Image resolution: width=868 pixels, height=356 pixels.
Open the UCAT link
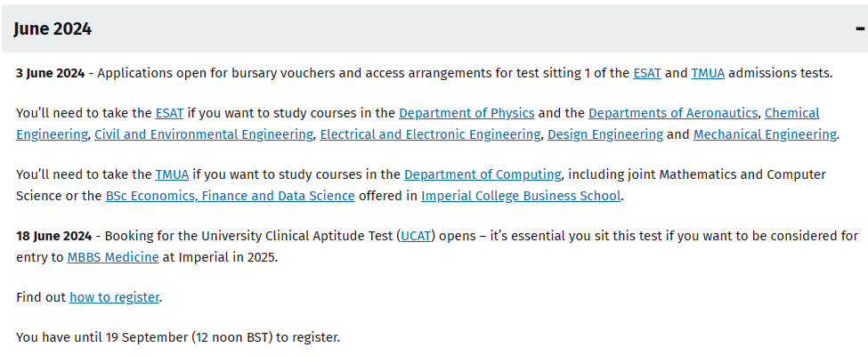(x=416, y=236)
